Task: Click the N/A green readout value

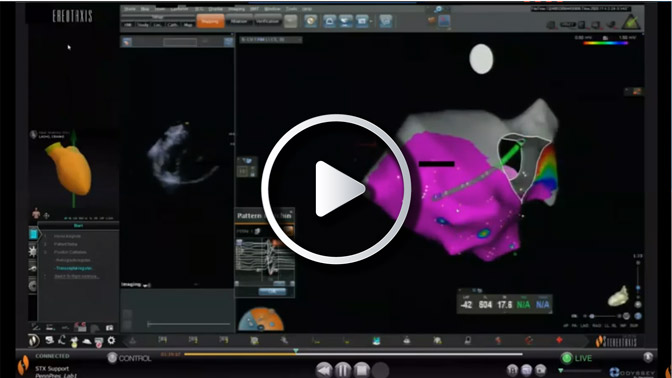Action: [523, 305]
